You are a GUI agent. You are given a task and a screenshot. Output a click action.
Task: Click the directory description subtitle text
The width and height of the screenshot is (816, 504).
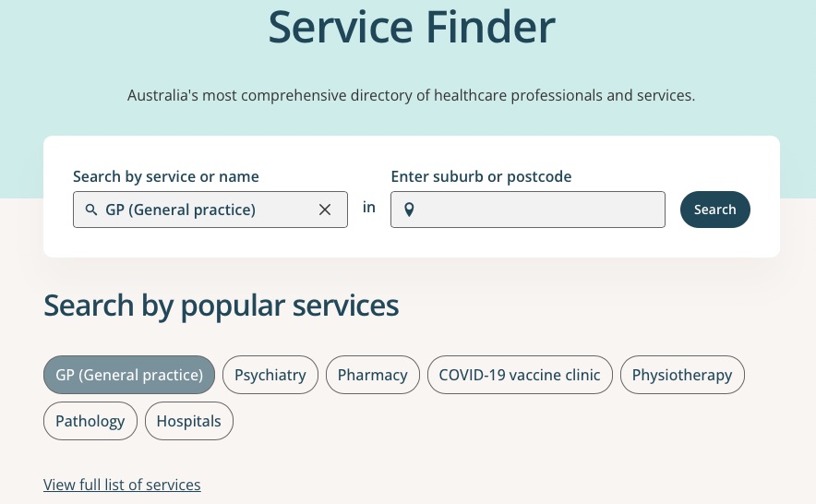411,95
